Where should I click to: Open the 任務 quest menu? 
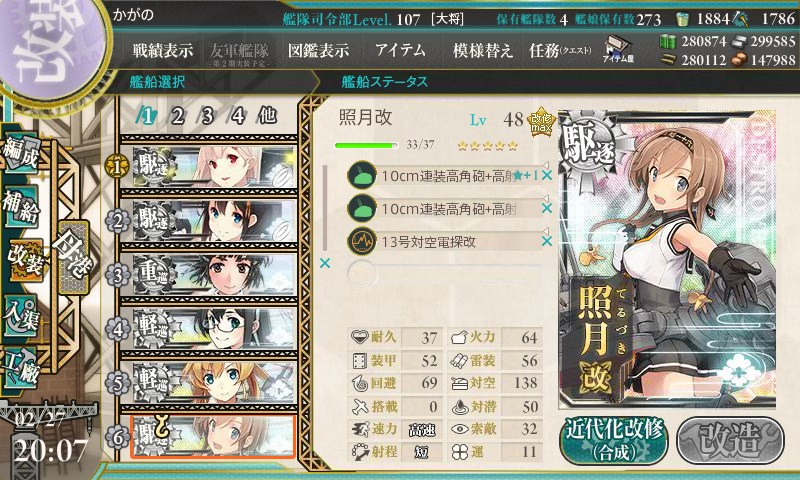click(560, 50)
